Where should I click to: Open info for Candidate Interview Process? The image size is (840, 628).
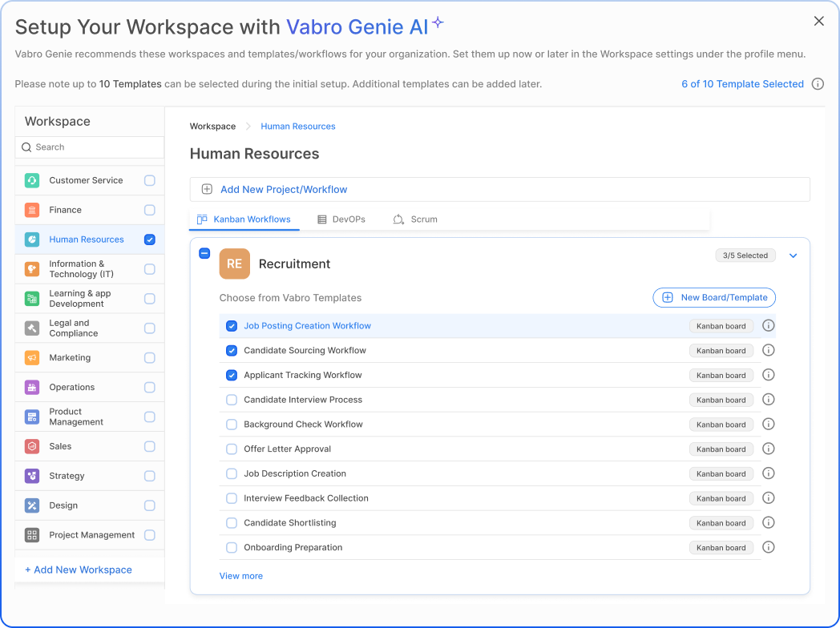pos(768,400)
